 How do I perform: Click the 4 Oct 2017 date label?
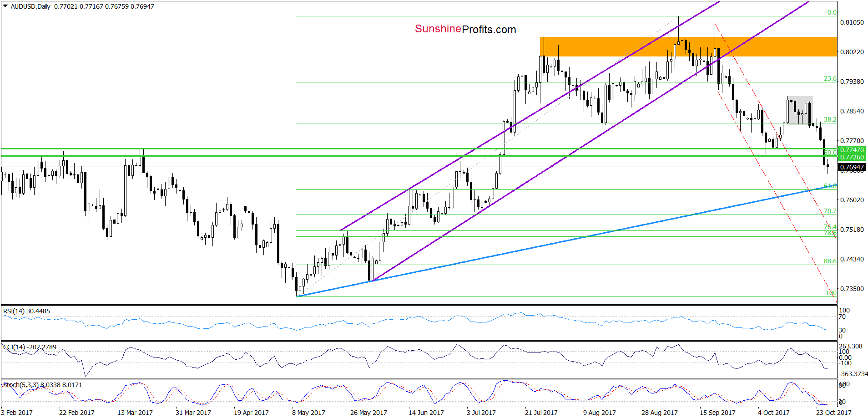(x=774, y=413)
